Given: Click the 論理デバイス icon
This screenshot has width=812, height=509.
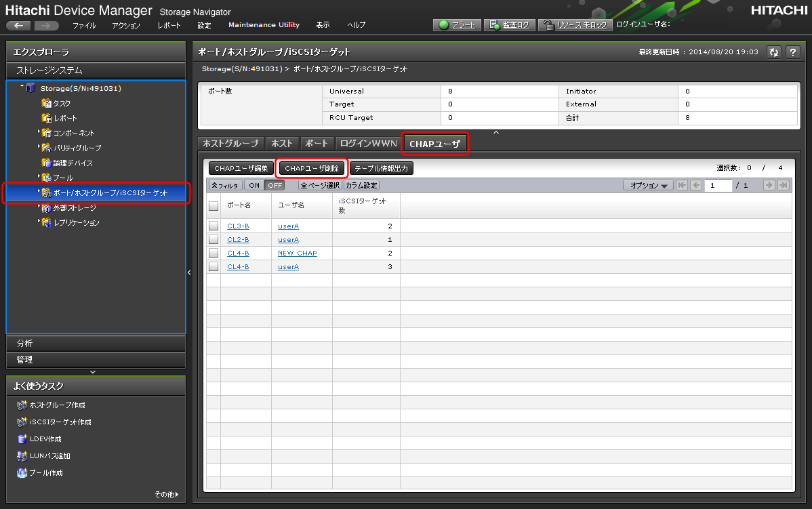Looking at the screenshot, I should [47, 163].
